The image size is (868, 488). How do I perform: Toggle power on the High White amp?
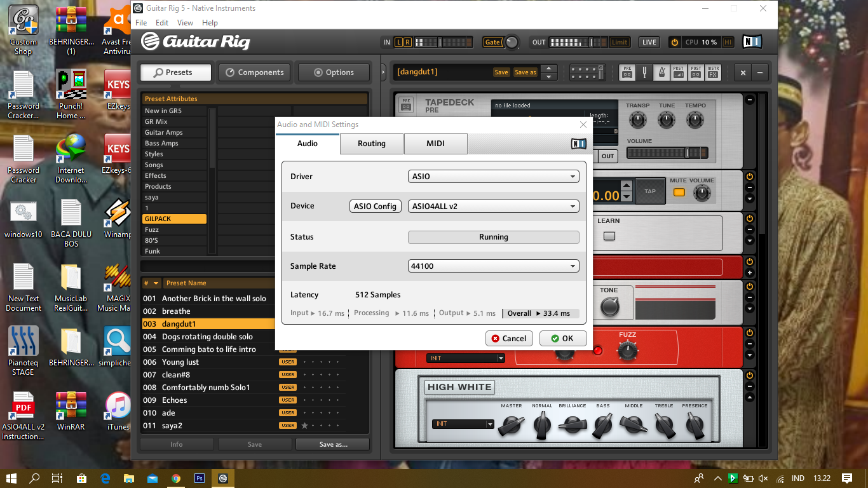click(749, 376)
